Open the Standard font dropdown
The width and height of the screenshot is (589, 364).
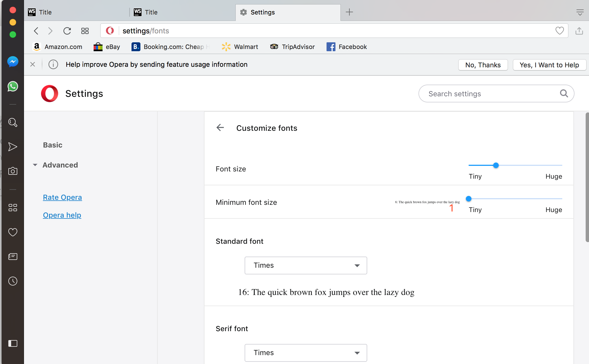pyautogui.click(x=306, y=265)
